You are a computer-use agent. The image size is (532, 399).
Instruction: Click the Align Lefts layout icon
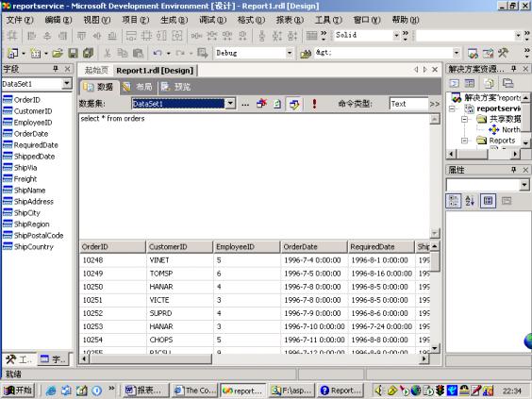(31, 35)
